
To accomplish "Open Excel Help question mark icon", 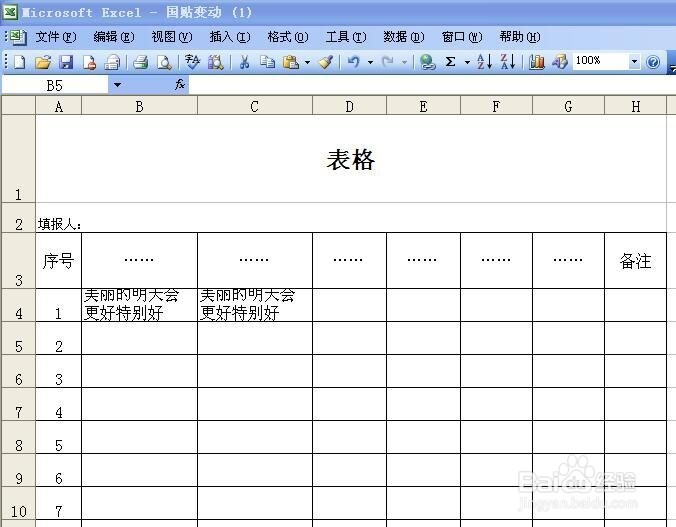I will click(x=653, y=62).
